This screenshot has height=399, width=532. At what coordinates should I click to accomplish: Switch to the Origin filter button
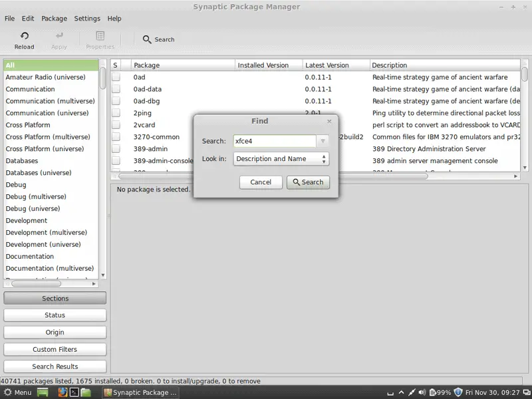pos(55,332)
